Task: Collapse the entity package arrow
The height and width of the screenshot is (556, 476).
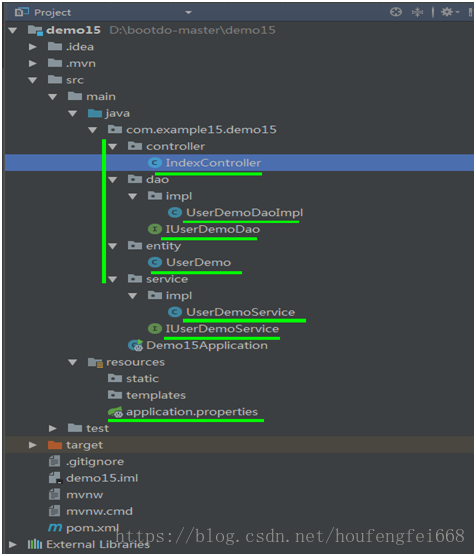Action: tap(113, 246)
